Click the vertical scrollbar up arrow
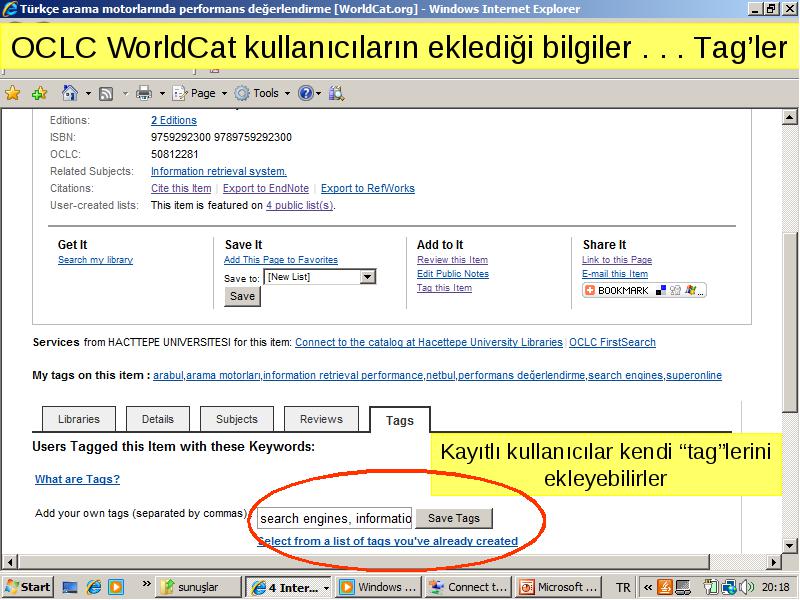 tap(789, 117)
